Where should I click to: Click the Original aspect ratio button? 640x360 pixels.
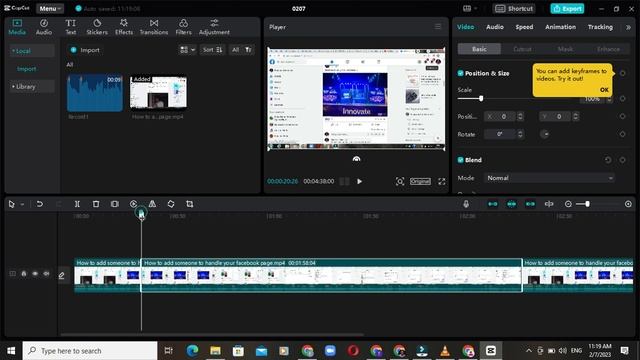420,181
